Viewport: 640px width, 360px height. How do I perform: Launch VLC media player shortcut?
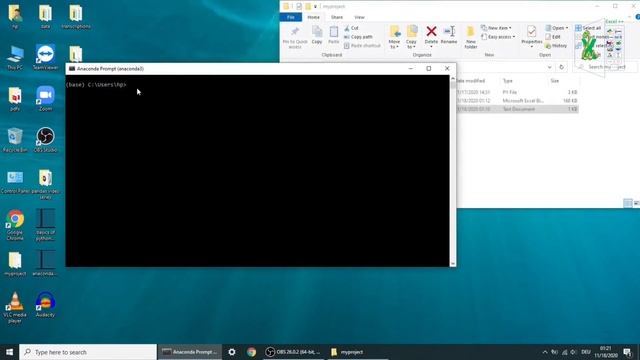click(x=15, y=308)
